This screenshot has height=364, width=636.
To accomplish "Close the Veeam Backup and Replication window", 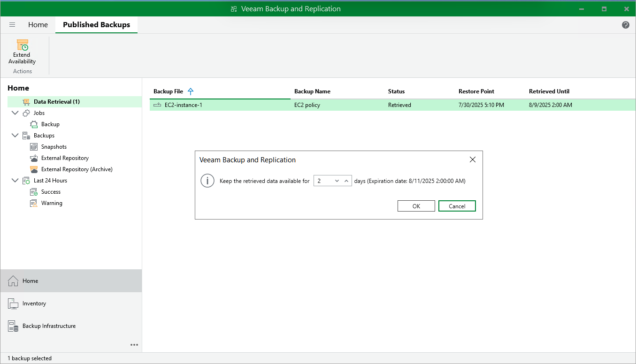I will point(626,9).
